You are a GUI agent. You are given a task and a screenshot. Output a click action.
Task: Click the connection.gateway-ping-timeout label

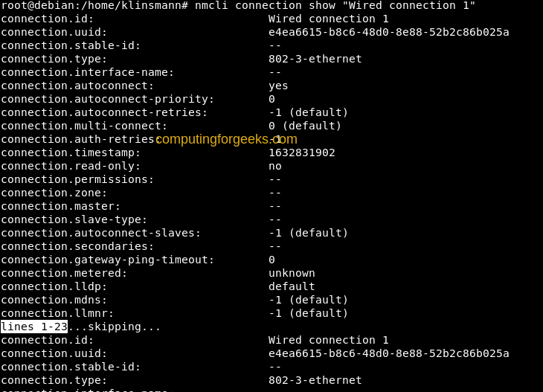108,260
